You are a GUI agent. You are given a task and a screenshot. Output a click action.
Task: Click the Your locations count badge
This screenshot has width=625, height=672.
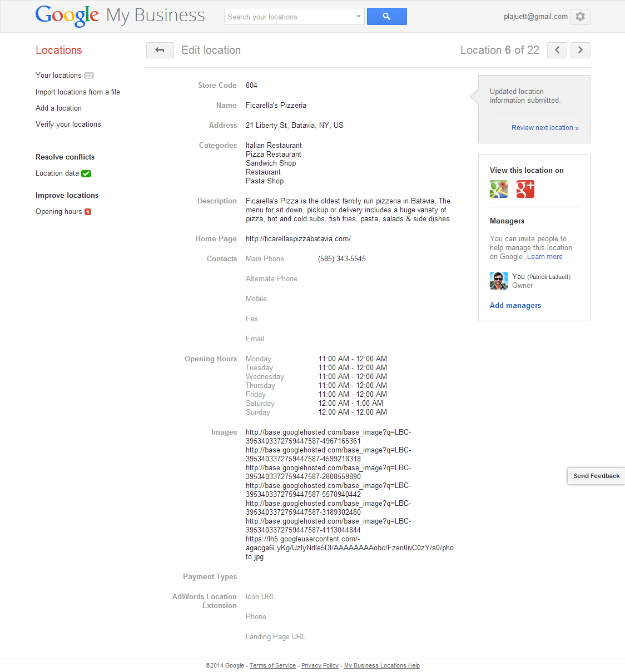point(89,76)
